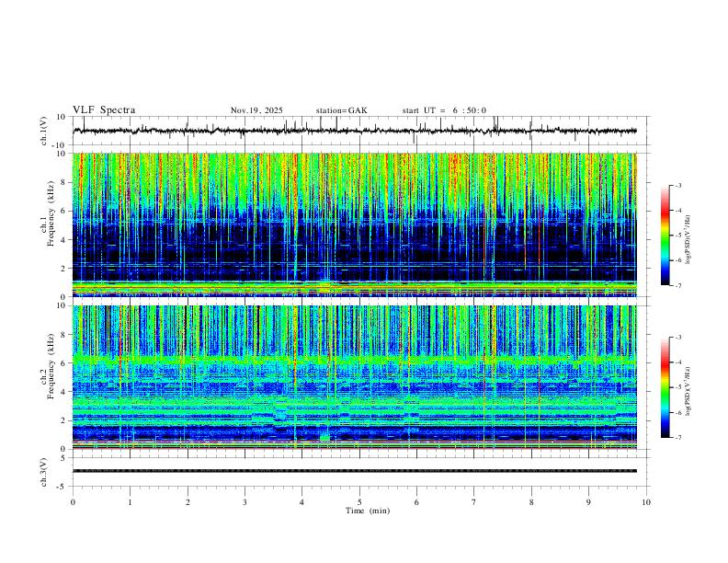Click the "3" tick label on the time axis
Viewport: 728px width, 563px height.
(245, 502)
